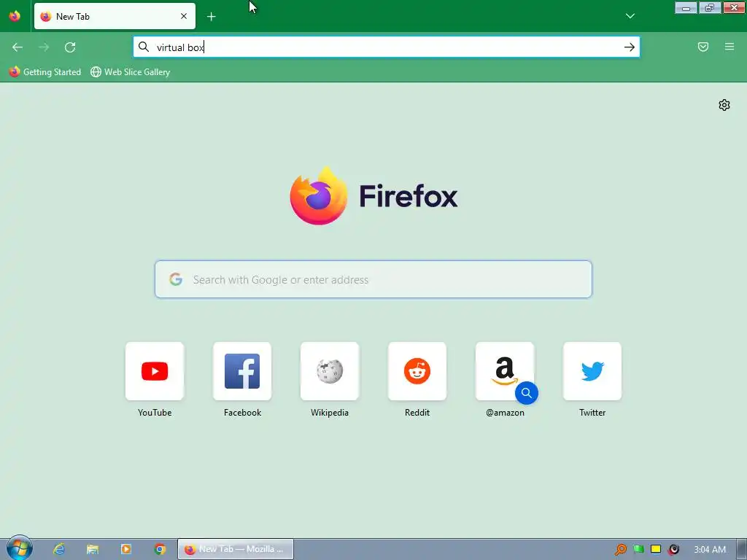Click the yellow tray icon
Screen dimensions: 747x560
pos(656,550)
